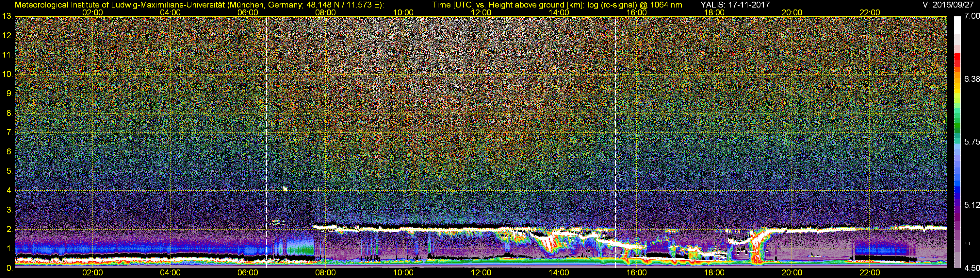Click '06:00' on the top time axis
This screenshot has height=278, width=980.
point(248,12)
